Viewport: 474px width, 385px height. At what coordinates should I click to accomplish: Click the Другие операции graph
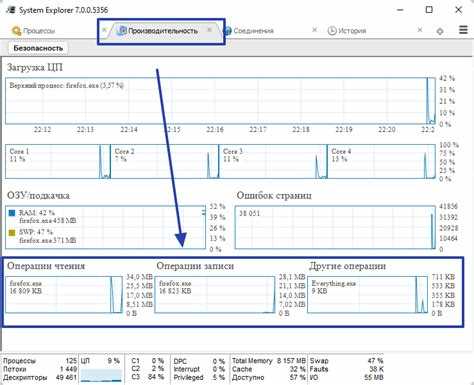pyautogui.click(x=368, y=295)
